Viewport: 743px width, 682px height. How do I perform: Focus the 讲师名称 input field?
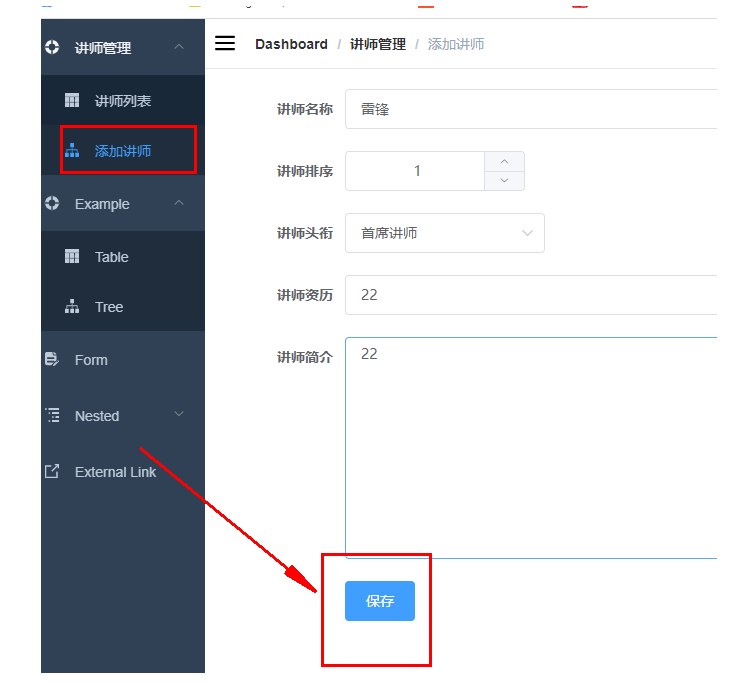pyautogui.click(x=531, y=109)
